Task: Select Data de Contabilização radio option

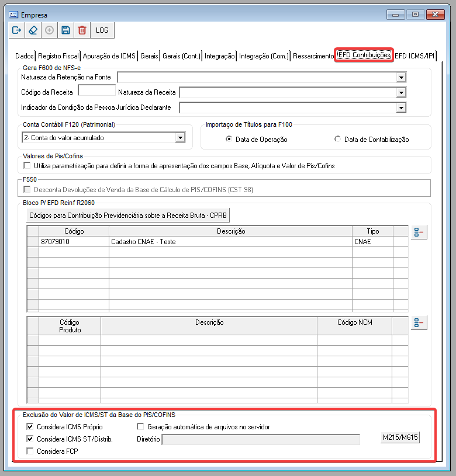Action: tap(337, 139)
